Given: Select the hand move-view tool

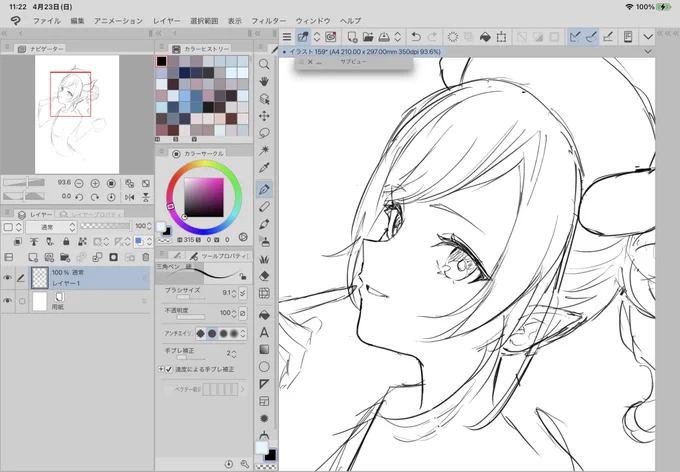Looking at the screenshot, I should pos(264,82).
